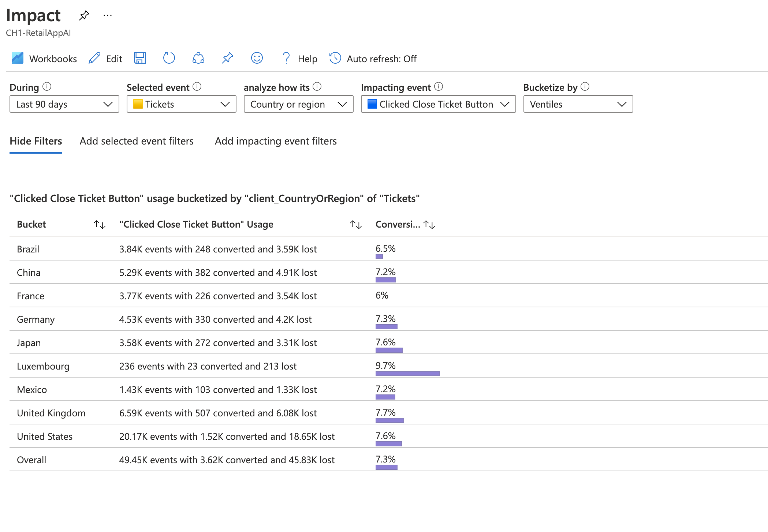
Task: Open the Tickets selected event dropdown
Action: [x=181, y=104]
